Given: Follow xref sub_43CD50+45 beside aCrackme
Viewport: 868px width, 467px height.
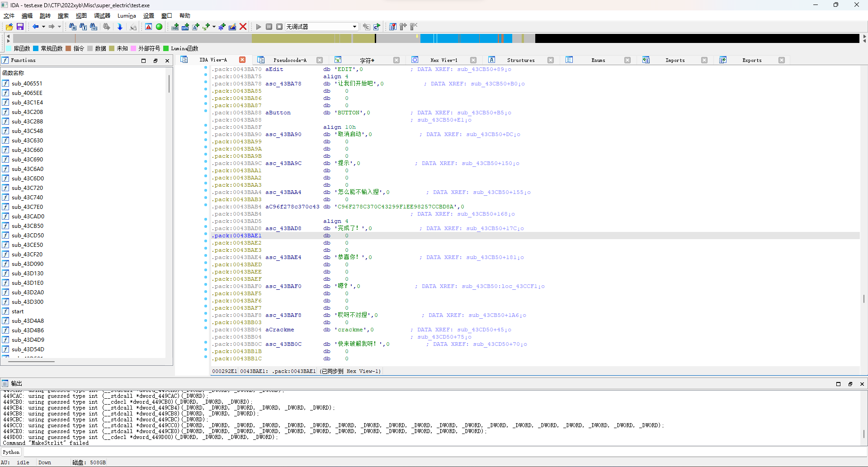Looking at the screenshot, I should click(483, 330).
